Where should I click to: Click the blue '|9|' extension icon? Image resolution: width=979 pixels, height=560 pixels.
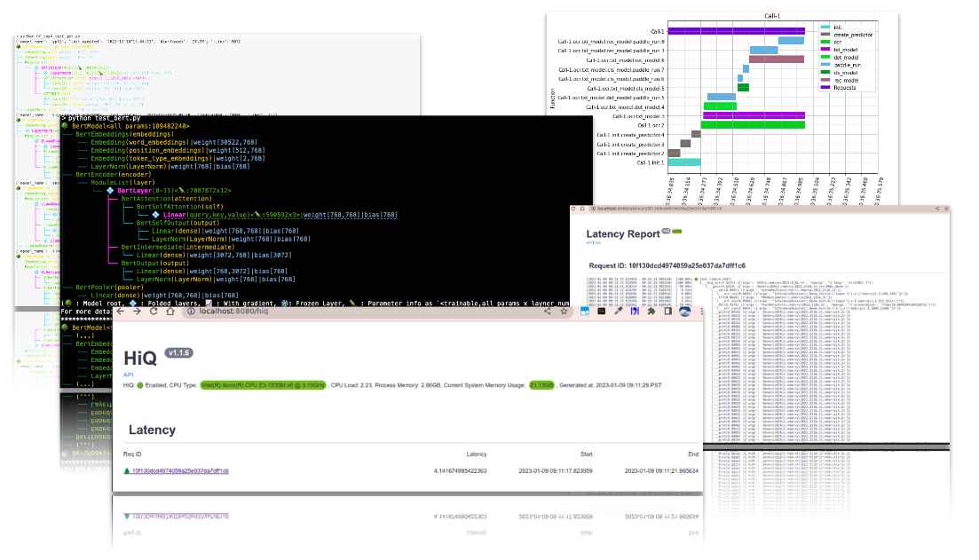click(x=636, y=311)
